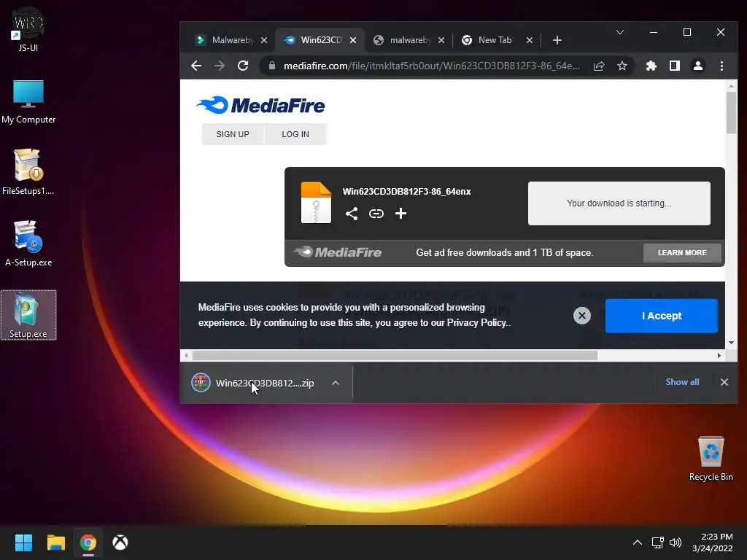Open the Xbox app from taskbar

click(x=120, y=542)
